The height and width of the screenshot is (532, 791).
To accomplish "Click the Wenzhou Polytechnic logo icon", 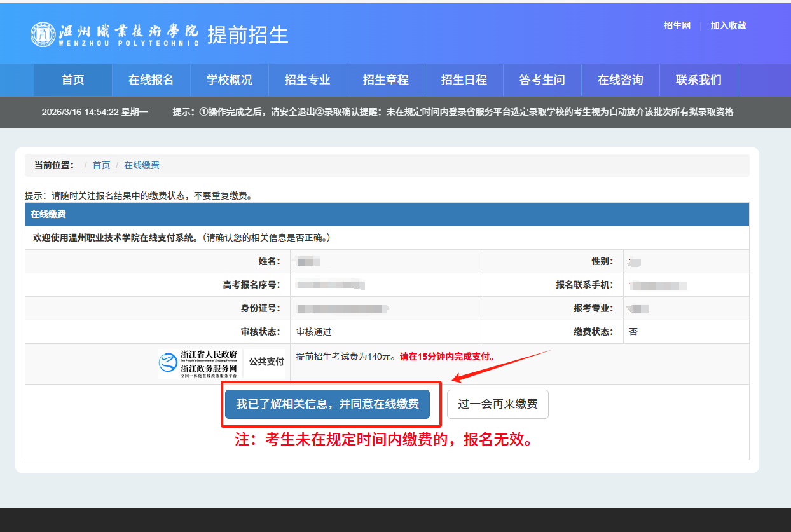I will click(43, 34).
